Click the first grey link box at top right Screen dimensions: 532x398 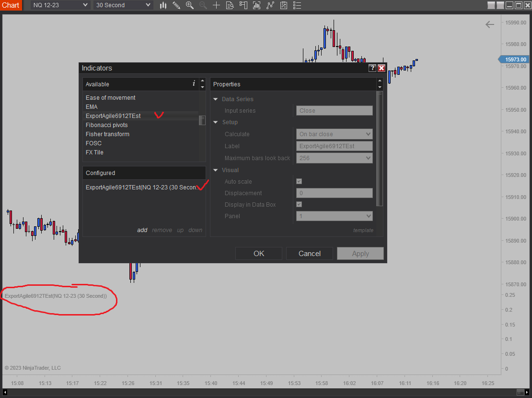click(491, 5)
